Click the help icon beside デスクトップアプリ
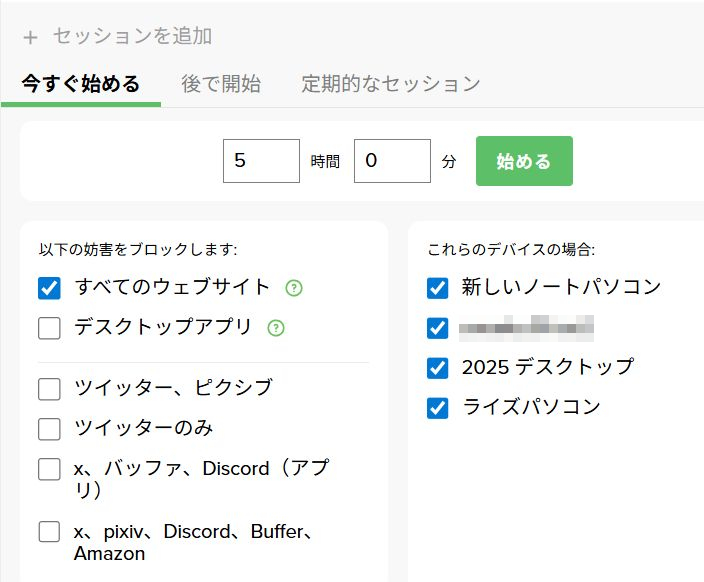The height and width of the screenshot is (582, 704). 276,328
